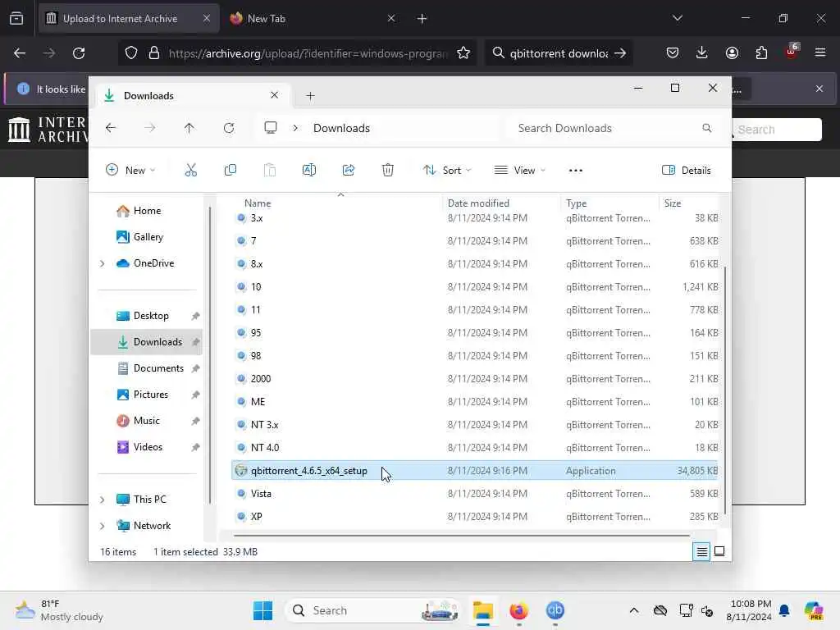Sort by the Date modified column header
Viewport: 840px width, 630px height.
point(478,203)
